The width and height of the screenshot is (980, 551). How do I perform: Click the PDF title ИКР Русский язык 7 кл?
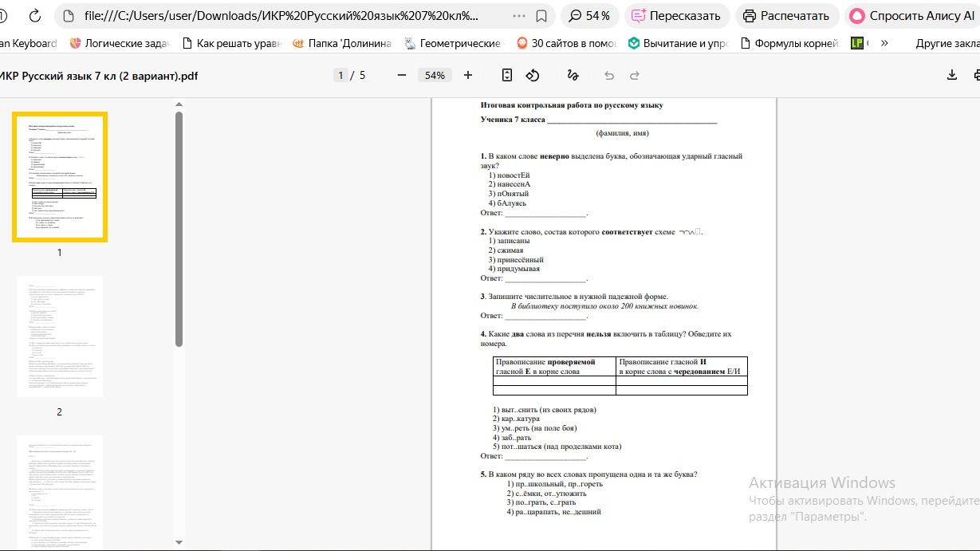99,77
